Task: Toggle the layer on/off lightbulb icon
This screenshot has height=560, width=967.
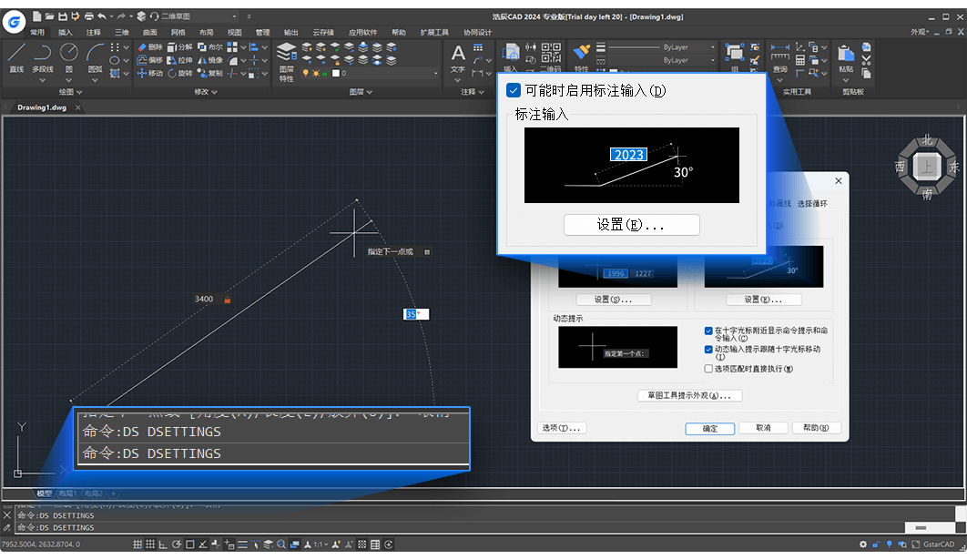Action: coord(305,74)
